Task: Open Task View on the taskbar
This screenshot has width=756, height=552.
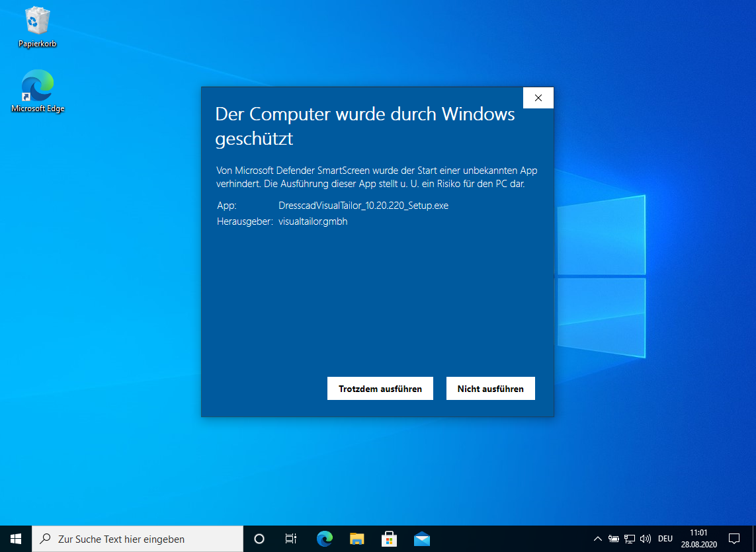Action: (290, 539)
